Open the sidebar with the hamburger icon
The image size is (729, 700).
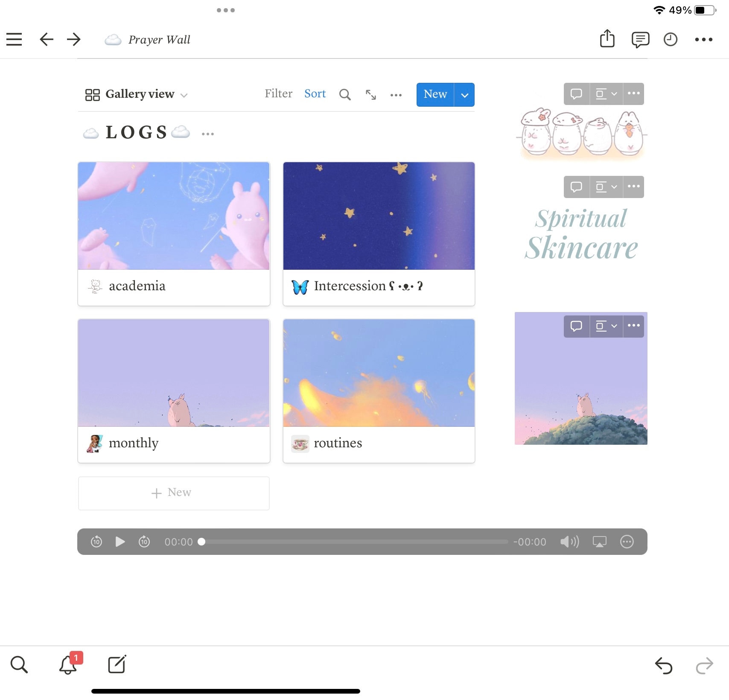pos(14,39)
